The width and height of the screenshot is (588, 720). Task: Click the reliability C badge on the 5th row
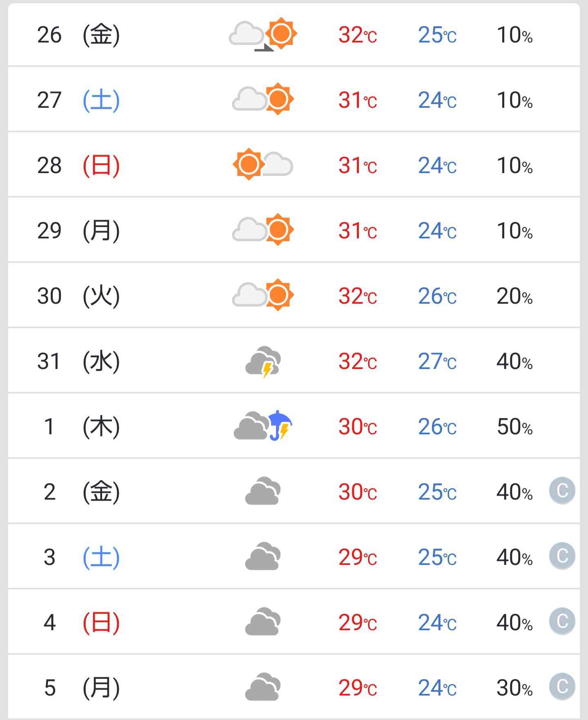[562, 687]
